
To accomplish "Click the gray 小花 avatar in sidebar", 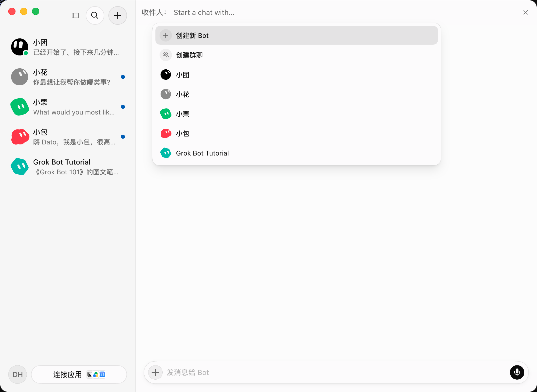I will click(x=20, y=77).
